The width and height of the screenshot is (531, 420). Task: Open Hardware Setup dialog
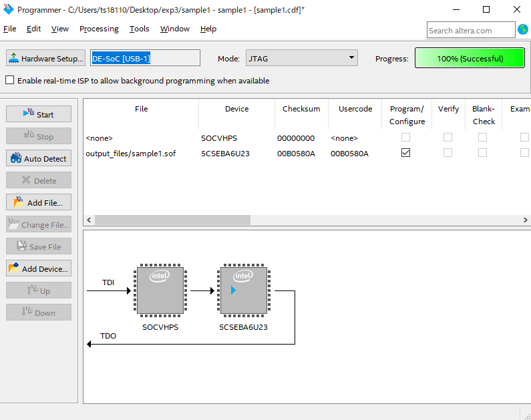click(x=45, y=58)
